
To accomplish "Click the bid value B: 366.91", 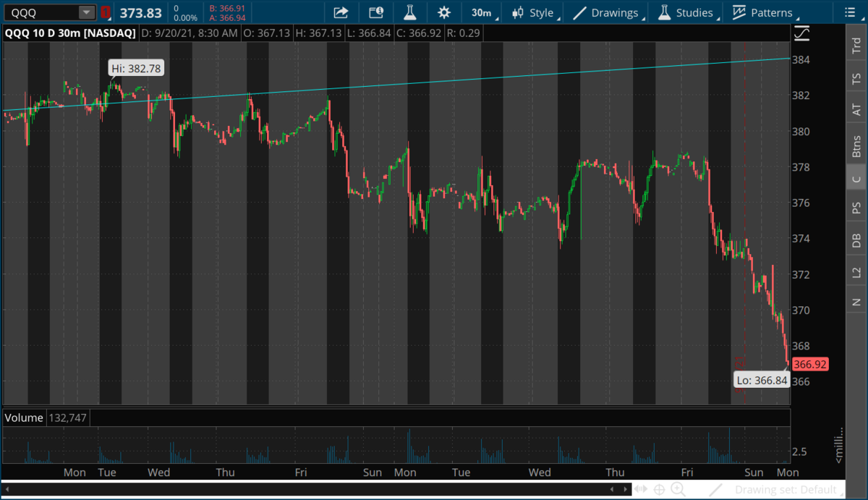I will pos(226,8).
